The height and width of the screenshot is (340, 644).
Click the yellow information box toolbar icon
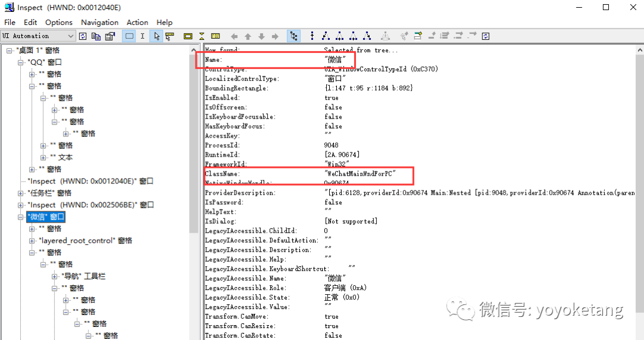(215, 36)
